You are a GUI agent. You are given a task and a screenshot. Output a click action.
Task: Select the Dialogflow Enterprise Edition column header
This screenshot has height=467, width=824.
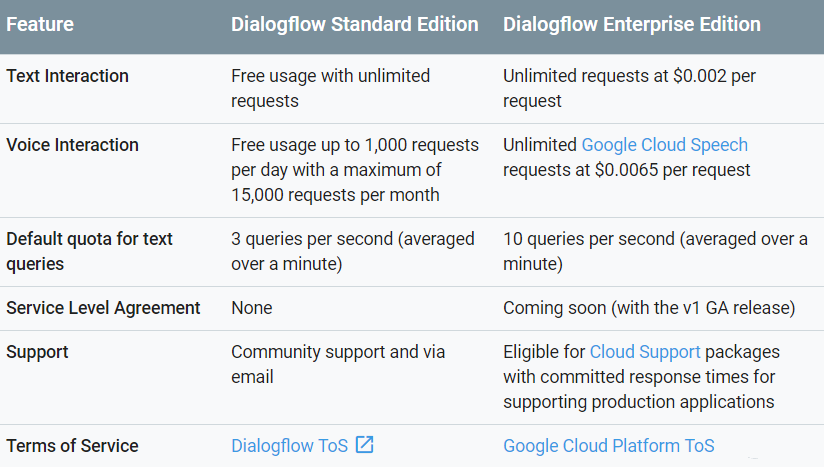631,23
